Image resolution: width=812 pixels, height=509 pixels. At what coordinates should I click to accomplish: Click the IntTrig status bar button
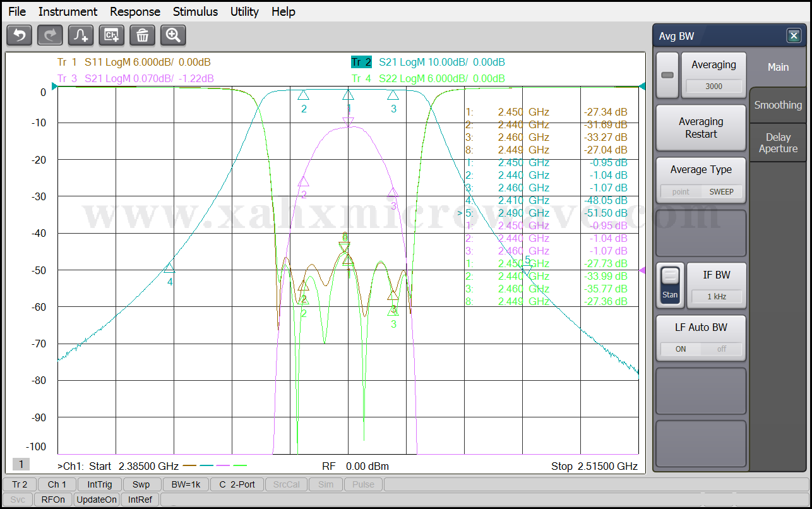pos(100,484)
